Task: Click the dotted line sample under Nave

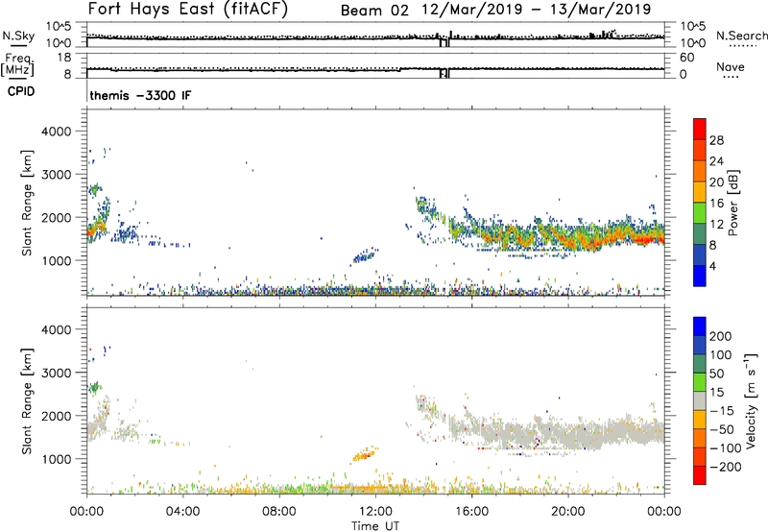Action: tap(731, 77)
